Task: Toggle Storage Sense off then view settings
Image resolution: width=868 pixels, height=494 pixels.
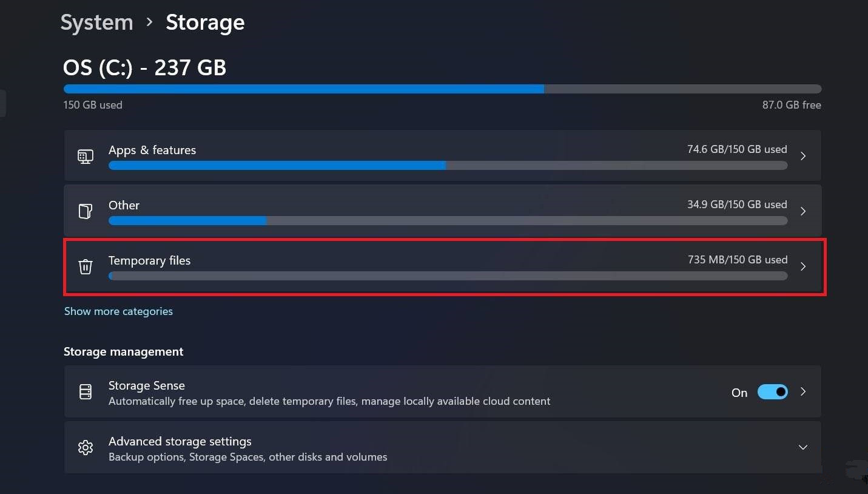Action: coord(772,391)
